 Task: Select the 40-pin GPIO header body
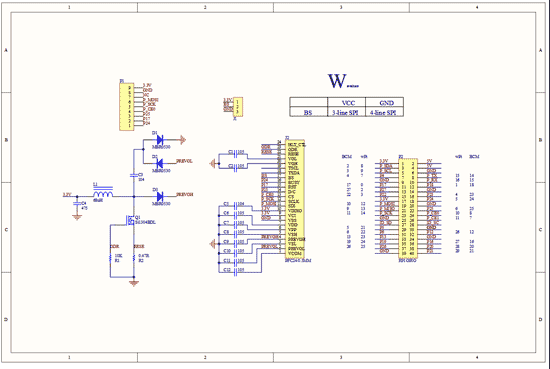408,209
